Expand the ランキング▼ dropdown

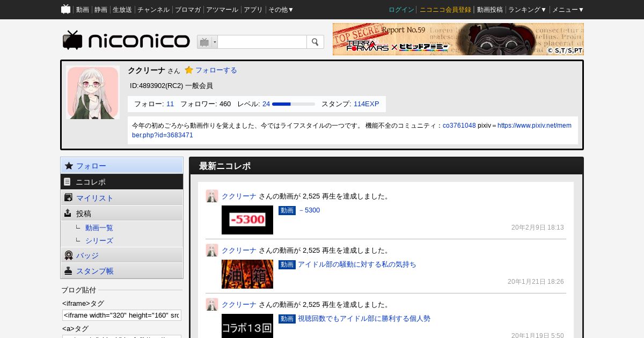(528, 10)
